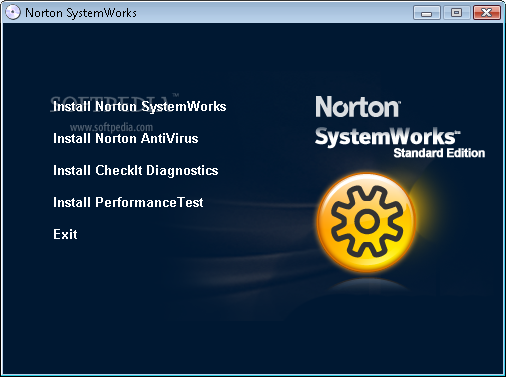Minimize the Norton SystemWorks window
Image resolution: width=506 pixels, height=377 pixels.
pyautogui.click(x=427, y=13)
